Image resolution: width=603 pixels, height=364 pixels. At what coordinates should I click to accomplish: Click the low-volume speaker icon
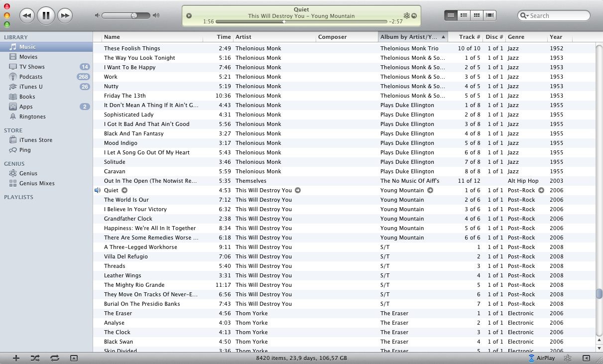pyautogui.click(x=97, y=15)
